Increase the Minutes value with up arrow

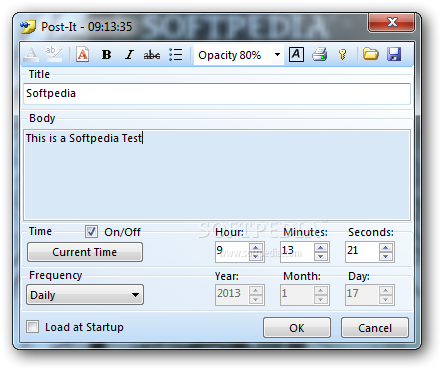click(x=321, y=248)
